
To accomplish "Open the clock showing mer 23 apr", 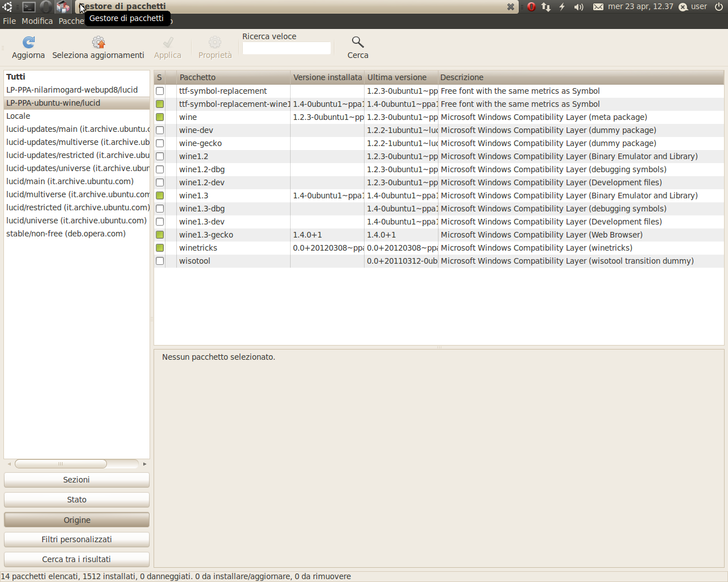I will pyautogui.click(x=640, y=7).
